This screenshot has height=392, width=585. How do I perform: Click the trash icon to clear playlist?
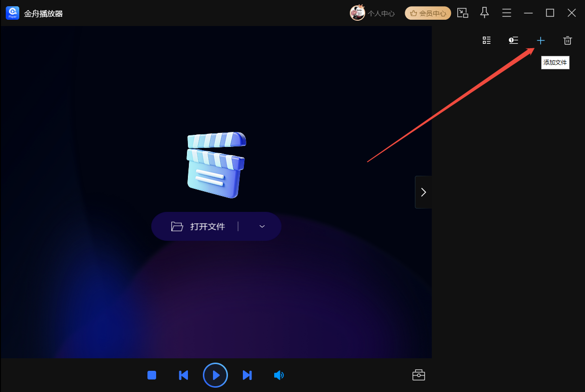click(568, 41)
